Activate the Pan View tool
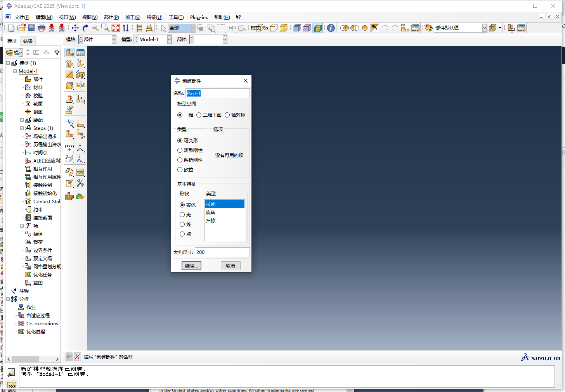The image size is (565, 392). tap(75, 28)
